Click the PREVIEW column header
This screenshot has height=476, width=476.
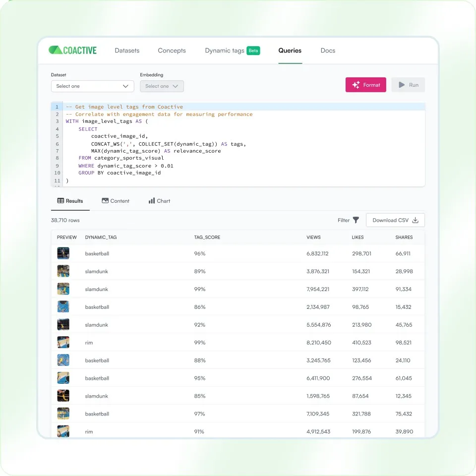tap(67, 238)
